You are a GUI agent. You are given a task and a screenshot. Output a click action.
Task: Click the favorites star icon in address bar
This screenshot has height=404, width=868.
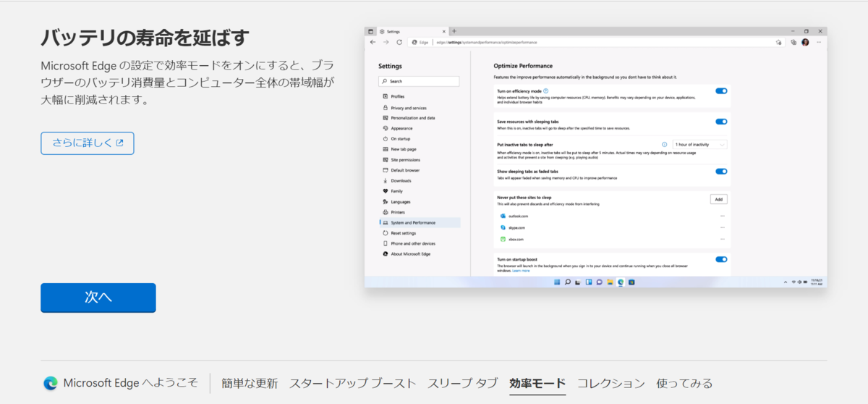pyautogui.click(x=778, y=42)
